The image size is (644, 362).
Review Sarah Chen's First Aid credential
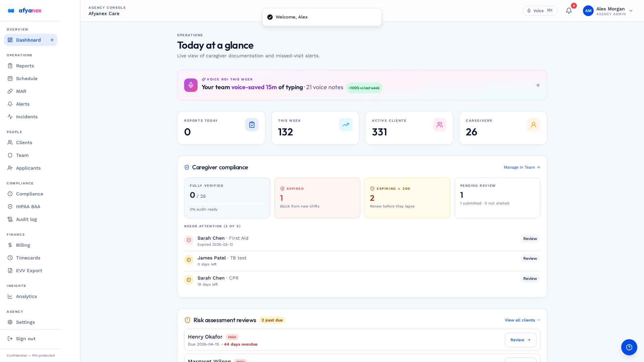click(x=530, y=239)
